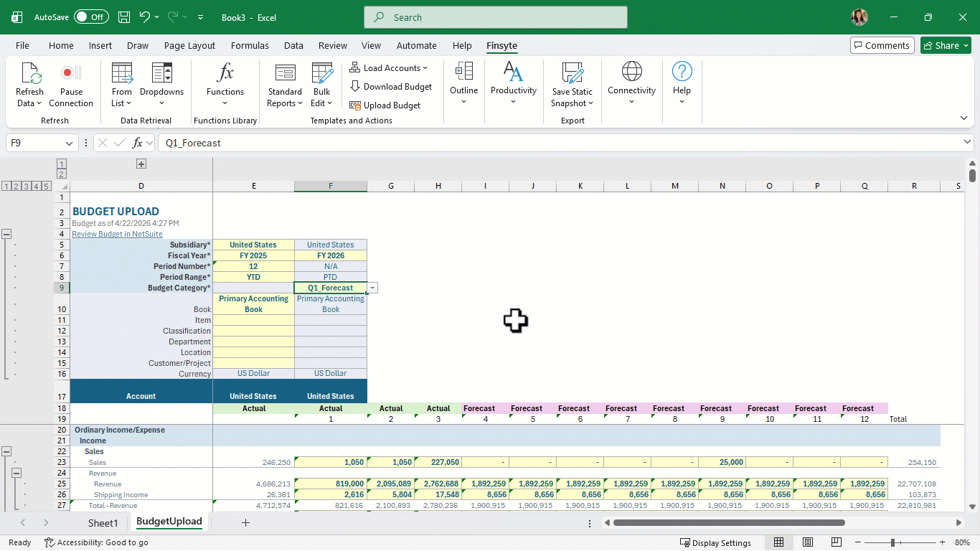
Task: Adjust the zoom slider handle
Action: [892, 542]
